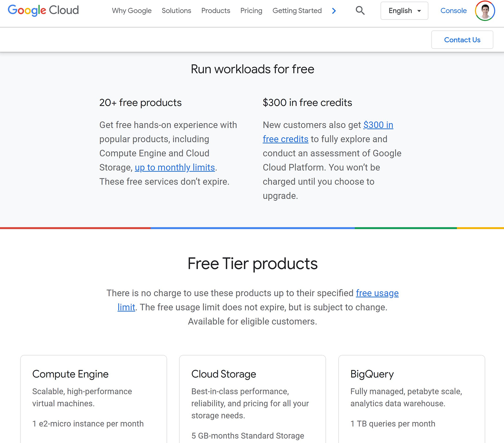
Task: Click '1 e2-micro instance per month' text
Action: [88, 424]
